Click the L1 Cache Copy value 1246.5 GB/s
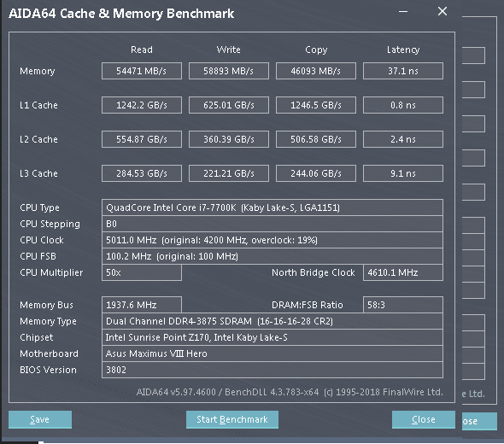This screenshot has height=444, width=504. tap(316, 105)
